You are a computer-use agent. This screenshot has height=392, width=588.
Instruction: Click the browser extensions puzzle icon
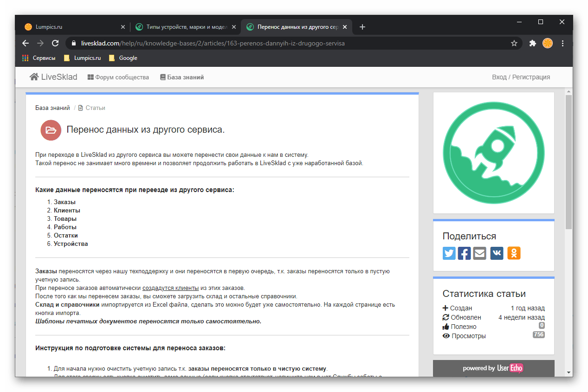[532, 43]
